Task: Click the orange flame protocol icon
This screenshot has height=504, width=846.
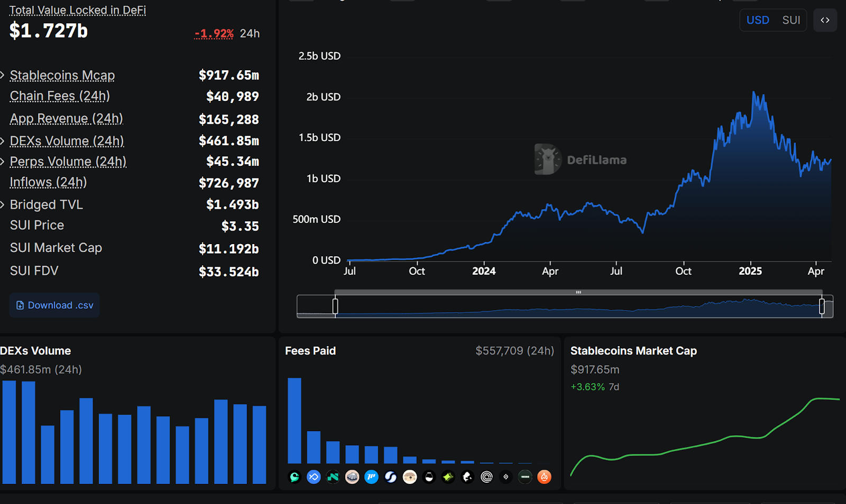Action: point(544,477)
